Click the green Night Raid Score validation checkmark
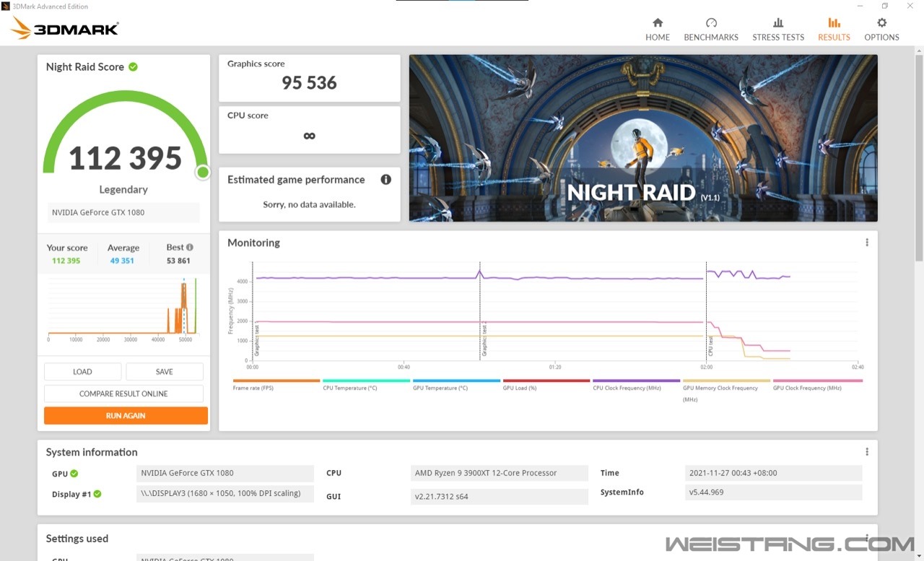Image resolution: width=924 pixels, height=561 pixels. [x=133, y=66]
